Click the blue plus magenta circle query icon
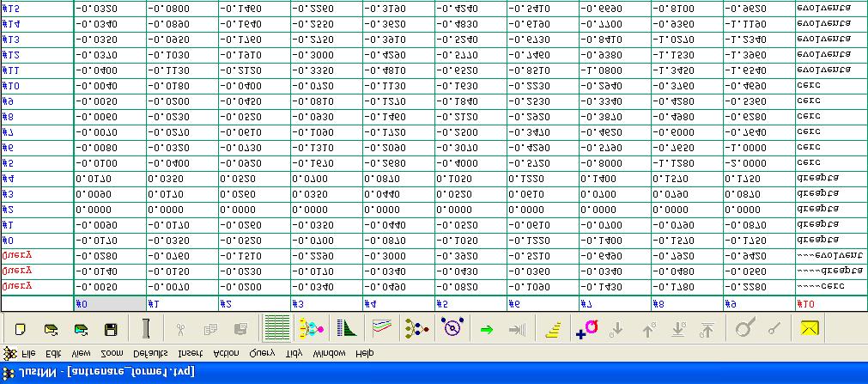Screen dimensions: 868x384 [586, 329]
